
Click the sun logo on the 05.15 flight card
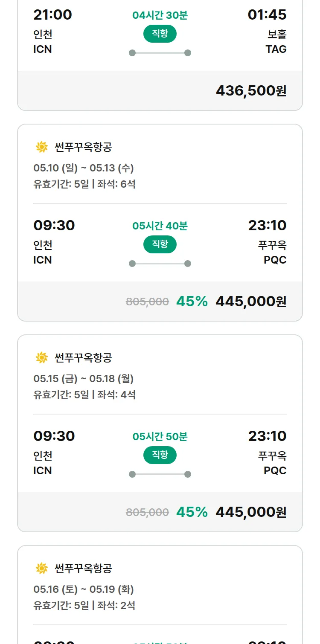tap(42, 357)
